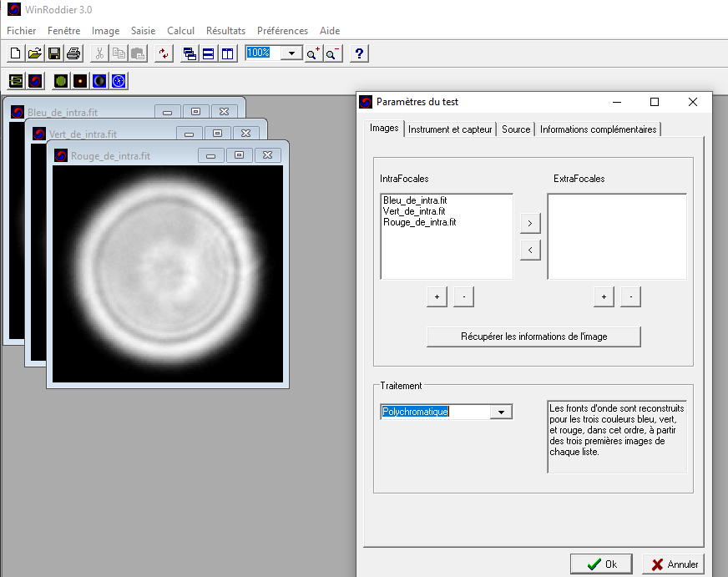728x577 pixels.
Task: Click Récupérer les informations de l'image
Action: pyautogui.click(x=534, y=337)
